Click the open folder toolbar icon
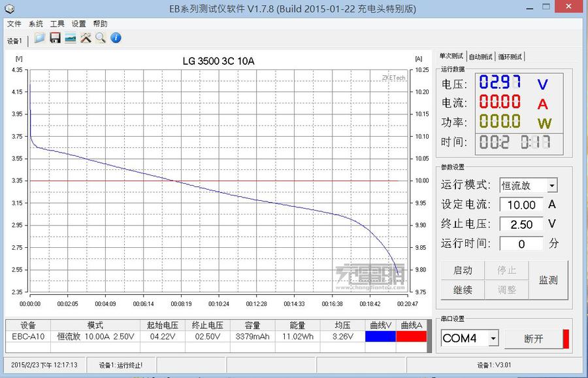 pos(40,38)
